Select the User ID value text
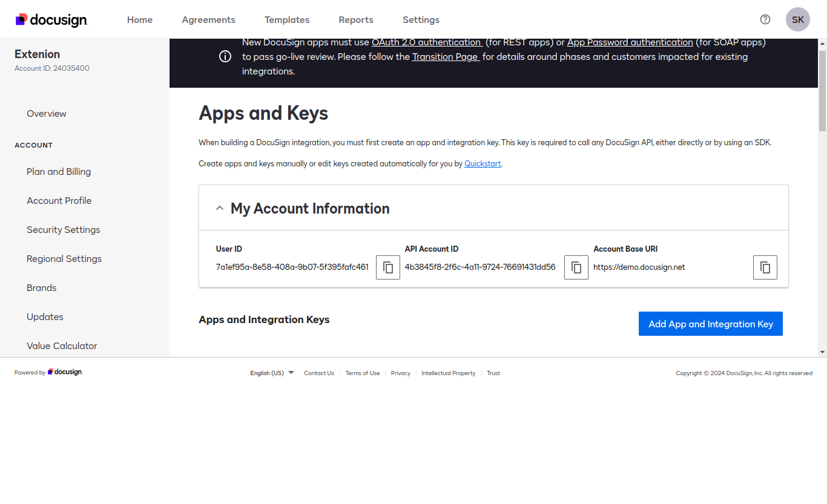The height and width of the screenshot is (504, 827). (x=292, y=267)
